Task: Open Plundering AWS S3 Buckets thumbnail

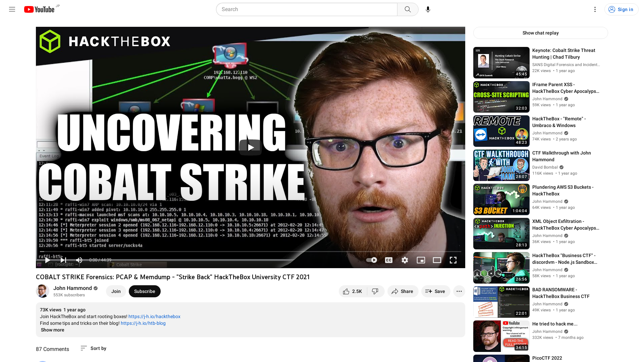Action: point(501,199)
